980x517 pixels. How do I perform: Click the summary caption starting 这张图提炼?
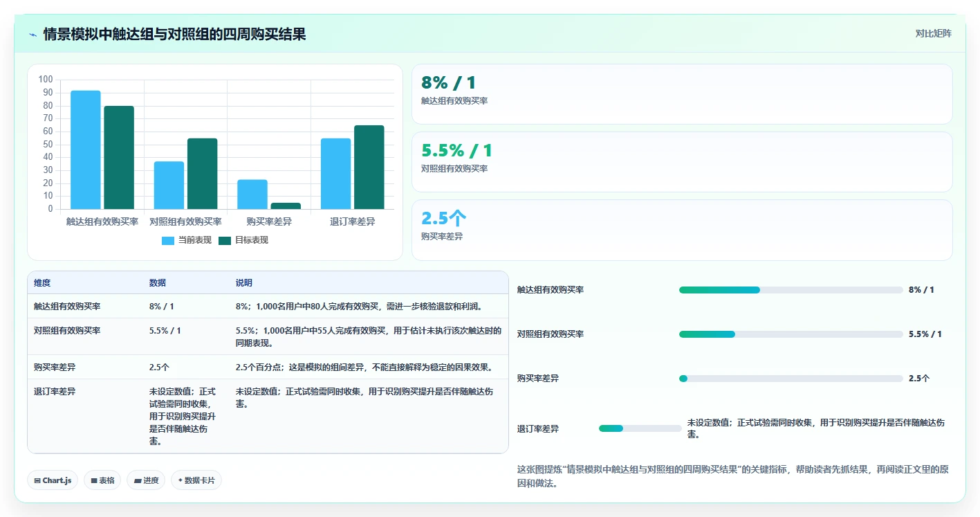pos(733,476)
